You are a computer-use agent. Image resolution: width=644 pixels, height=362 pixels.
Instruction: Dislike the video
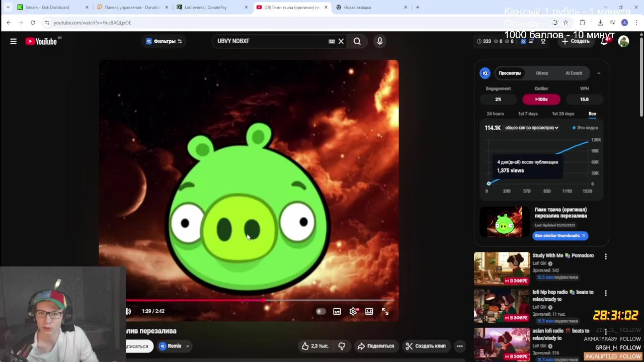pyautogui.click(x=342, y=346)
